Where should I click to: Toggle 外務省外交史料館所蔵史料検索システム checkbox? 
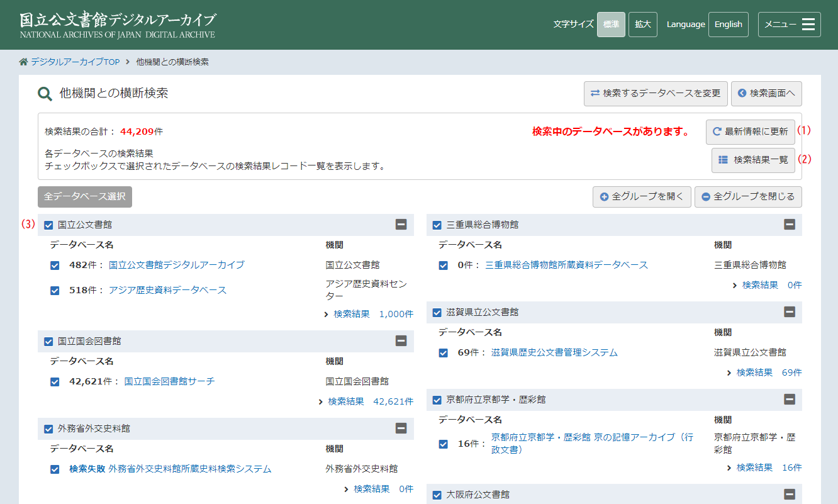[x=55, y=469]
